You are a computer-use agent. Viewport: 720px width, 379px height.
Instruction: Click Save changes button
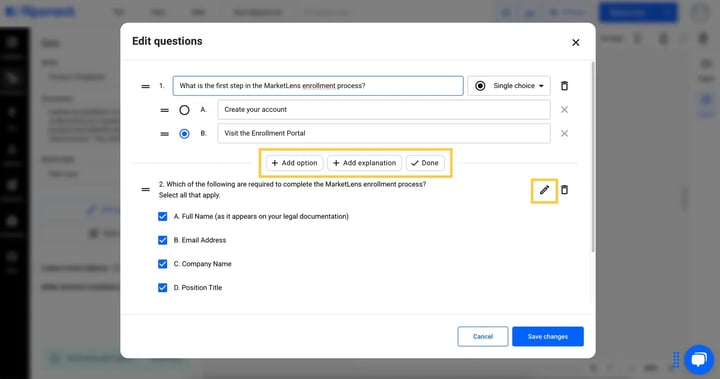548,337
